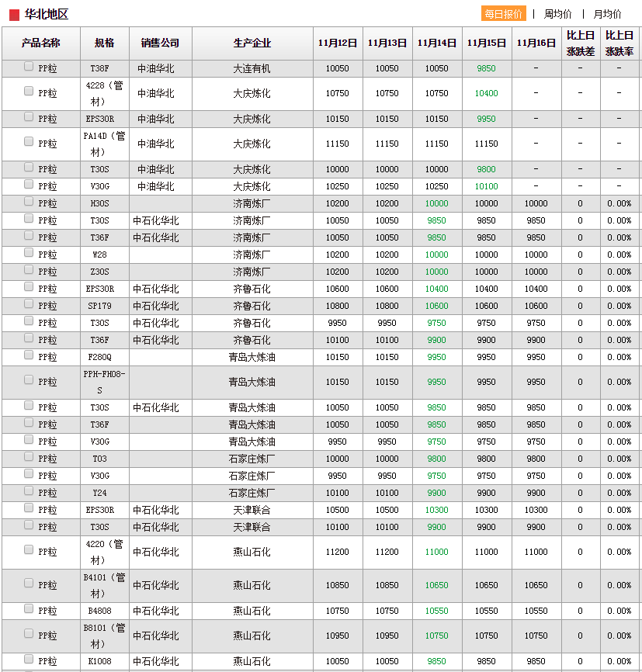Check the F280Q 青岛大炼油 checkbox
Viewport: 642px width, 672px height.
[x=29, y=355]
